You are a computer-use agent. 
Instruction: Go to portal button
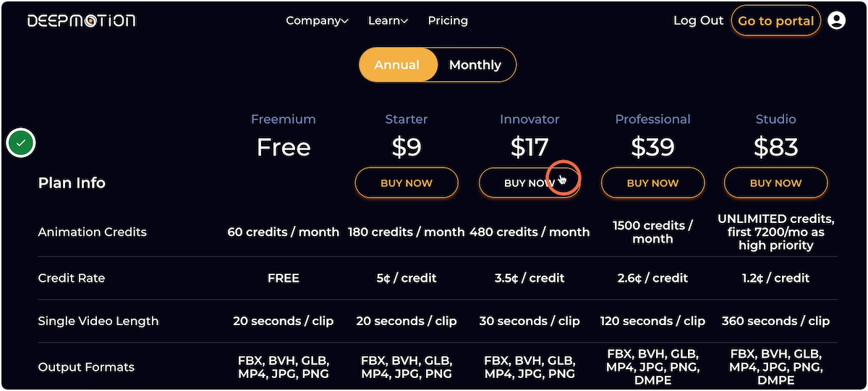click(x=776, y=21)
